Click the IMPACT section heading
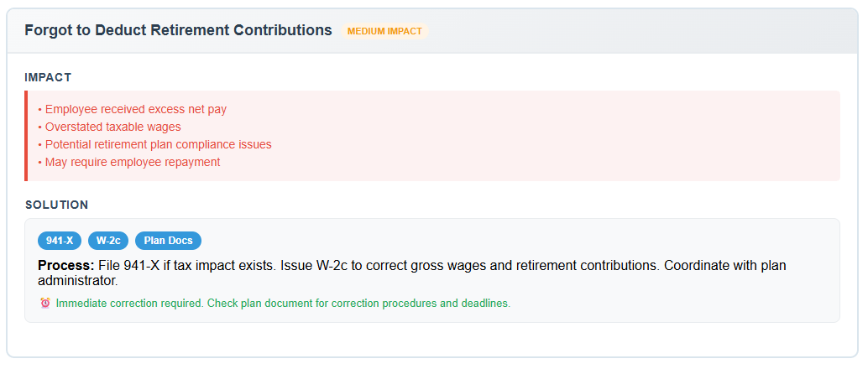868x369 pixels. [48, 77]
